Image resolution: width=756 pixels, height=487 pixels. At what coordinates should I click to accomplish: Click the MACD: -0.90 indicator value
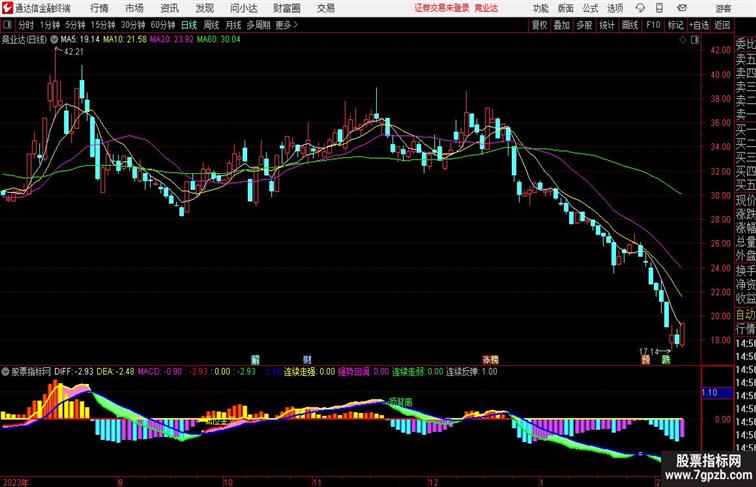point(160,372)
